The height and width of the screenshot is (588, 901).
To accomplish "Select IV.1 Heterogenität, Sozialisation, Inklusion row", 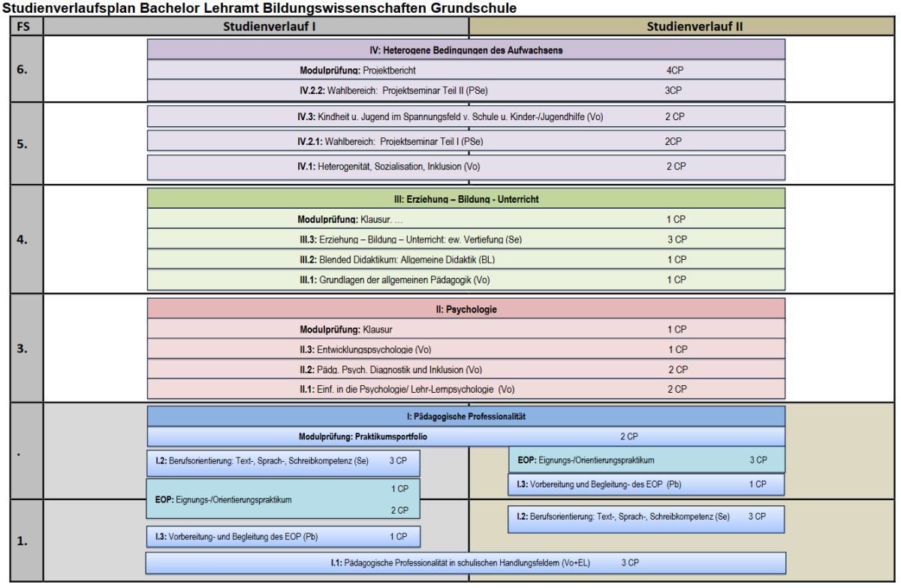I will click(x=466, y=166).
